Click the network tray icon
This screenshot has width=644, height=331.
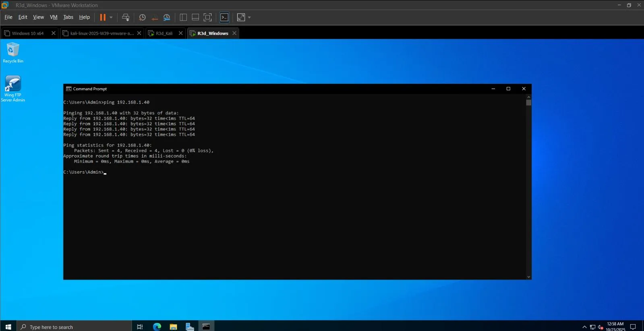[592, 327]
